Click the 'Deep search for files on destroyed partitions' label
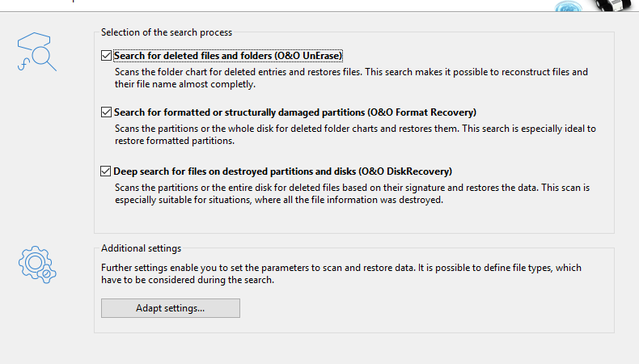The width and height of the screenshot is (639, 364). click(x=282, y=171)
